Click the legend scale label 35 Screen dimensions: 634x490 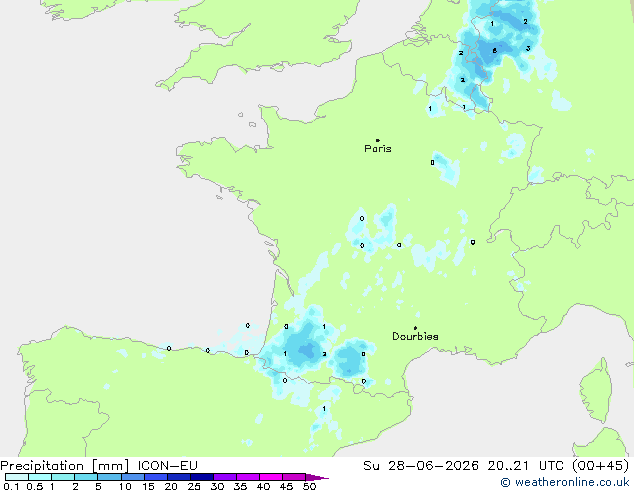click(240, 486)
